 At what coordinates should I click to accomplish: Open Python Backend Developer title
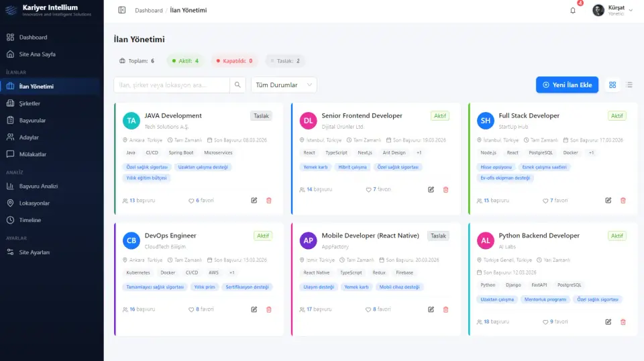539,236
